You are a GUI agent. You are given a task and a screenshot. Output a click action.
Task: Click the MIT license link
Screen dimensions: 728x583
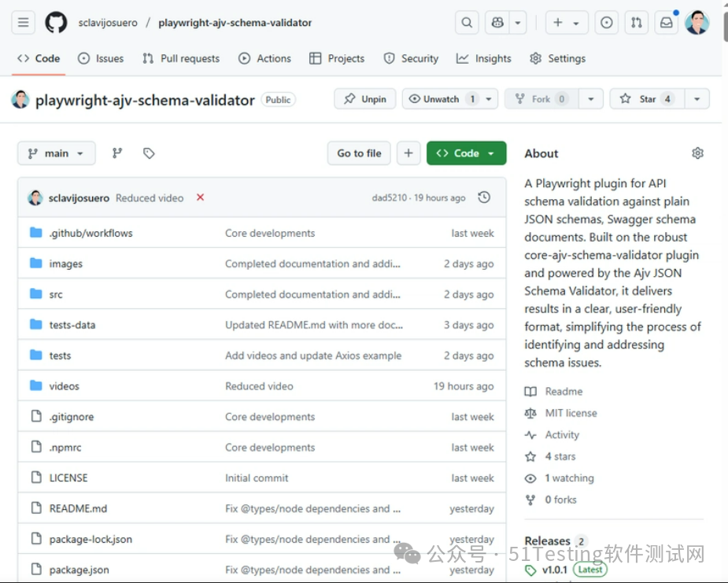click(x=571, y=413)
